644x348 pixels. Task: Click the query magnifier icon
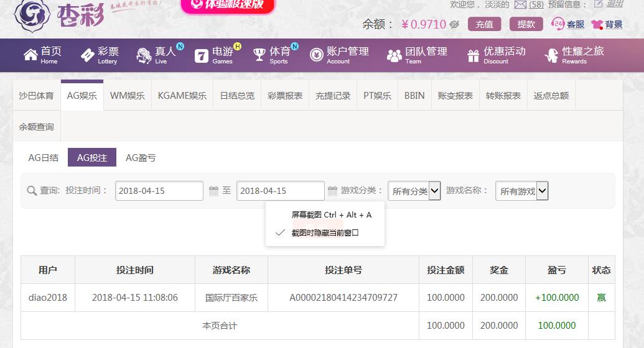[32, 191]
